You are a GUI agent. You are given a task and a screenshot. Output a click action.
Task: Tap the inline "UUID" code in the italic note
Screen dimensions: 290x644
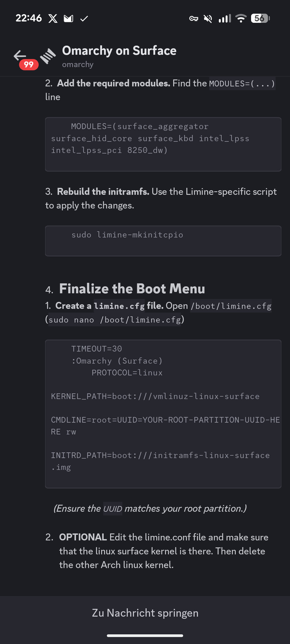(x=113, y=509)
